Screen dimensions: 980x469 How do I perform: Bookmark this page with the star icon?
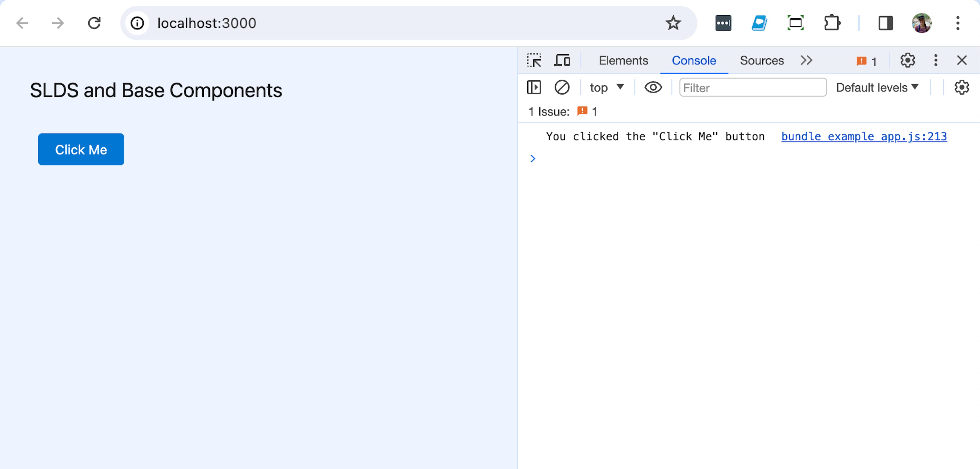(673, 23)
